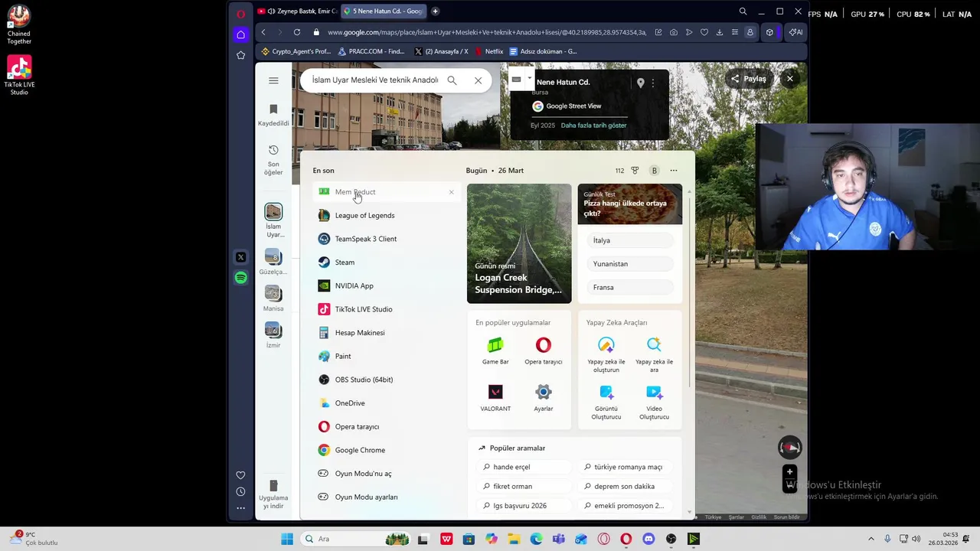Screen dimensions: 980x551
Task: Click Uygulamayı indir in Maps sidebar
Action: click(273, 494)
